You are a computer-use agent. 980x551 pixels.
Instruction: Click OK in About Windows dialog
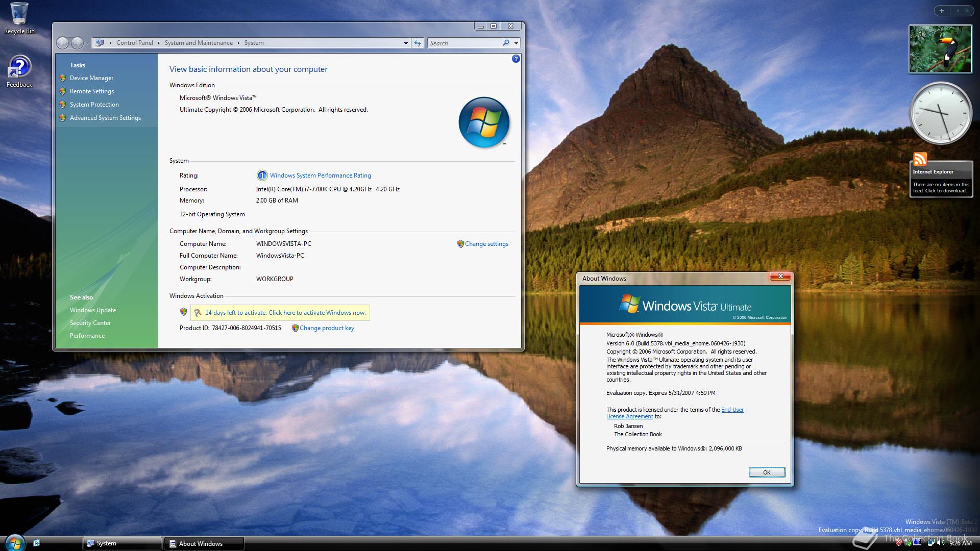766,472
